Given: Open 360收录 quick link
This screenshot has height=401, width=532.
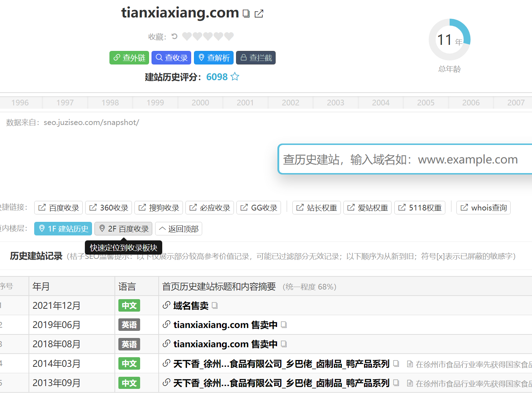Looking at the screenshot, I should click(109, 208).
